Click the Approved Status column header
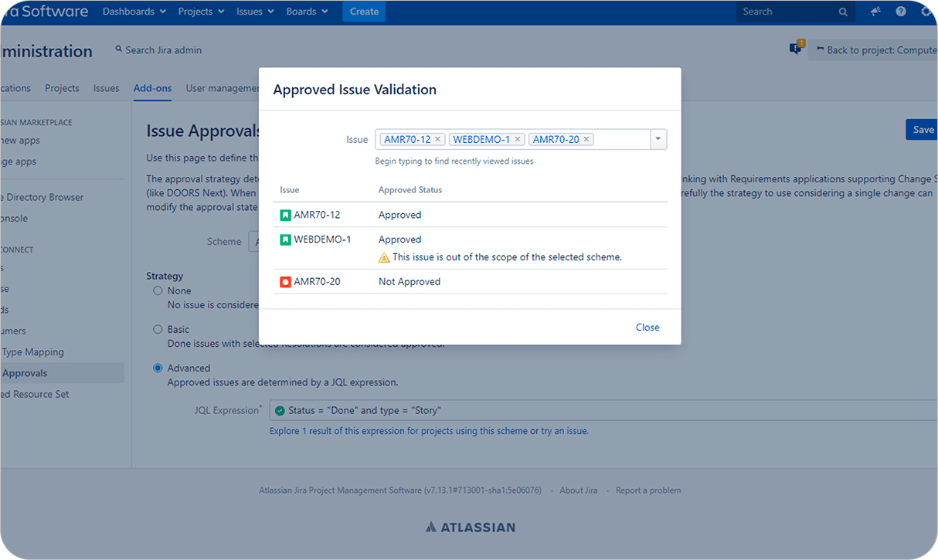938x560 pixels. (x=410, y=190)
